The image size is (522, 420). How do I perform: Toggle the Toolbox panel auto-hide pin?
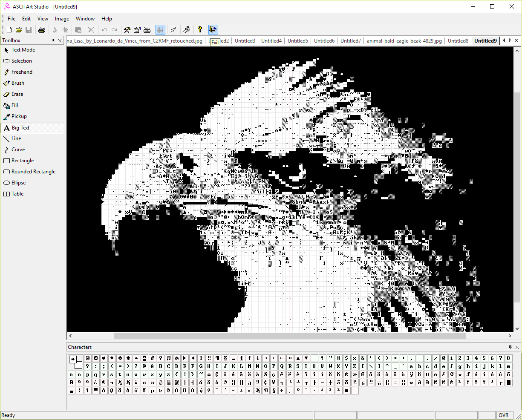pyautogui.click(x=53, y=40)
